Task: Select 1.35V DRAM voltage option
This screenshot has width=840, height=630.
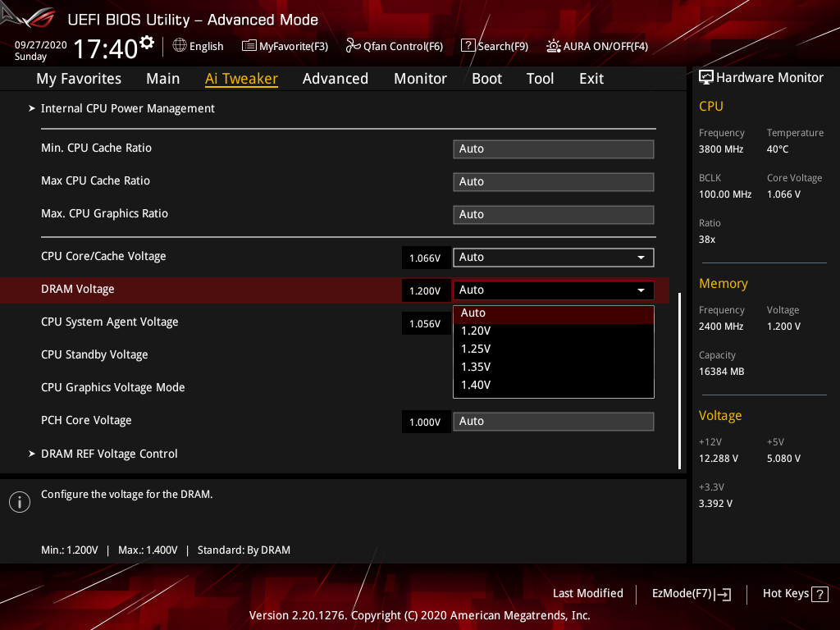Action: point(554,367)
